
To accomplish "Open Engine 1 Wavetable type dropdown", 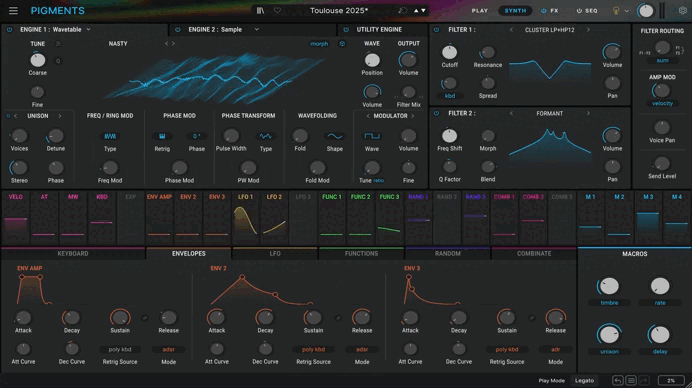I will pyautogui.click(x=88, y=30).
